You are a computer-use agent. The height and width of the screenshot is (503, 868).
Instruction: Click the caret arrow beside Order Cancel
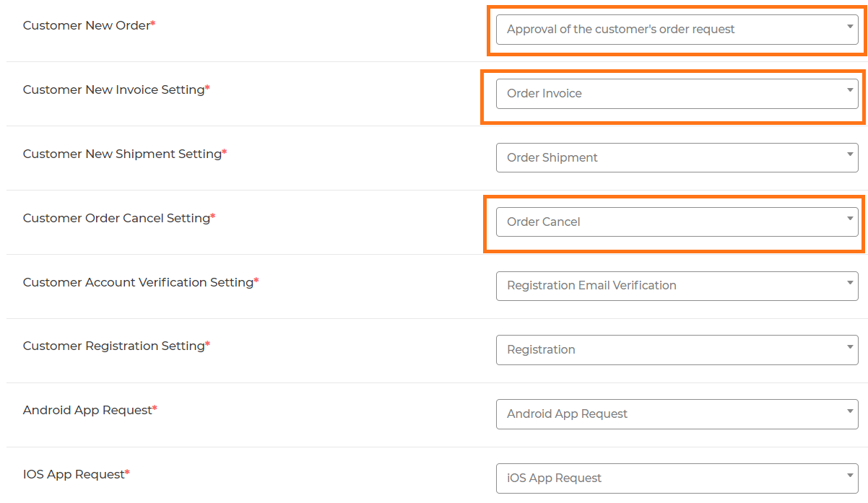850,219
